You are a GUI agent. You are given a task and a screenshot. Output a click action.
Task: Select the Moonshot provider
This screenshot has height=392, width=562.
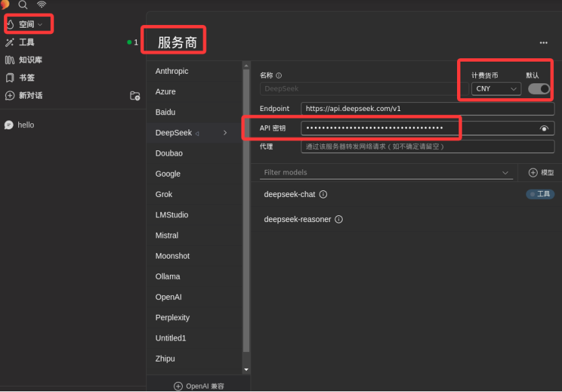194,256
